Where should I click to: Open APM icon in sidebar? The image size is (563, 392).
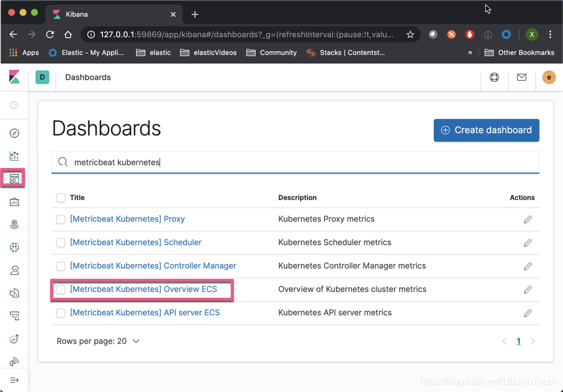[14, 316]
